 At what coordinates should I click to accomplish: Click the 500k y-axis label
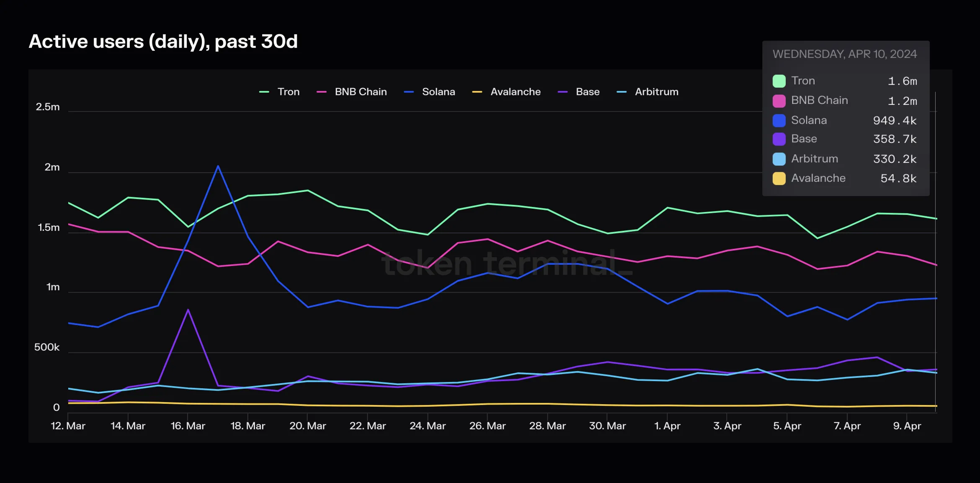click(x=47, y=348)
